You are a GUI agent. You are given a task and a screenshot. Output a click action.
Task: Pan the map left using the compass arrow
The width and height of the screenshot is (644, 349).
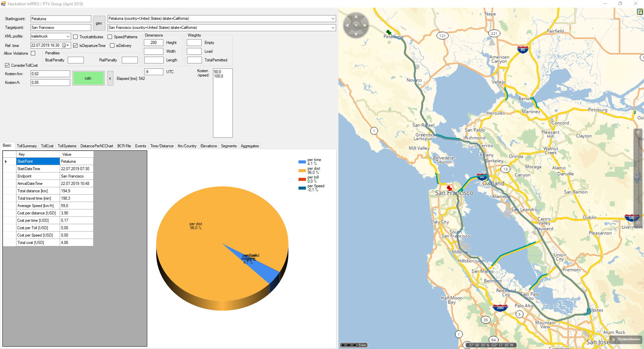[x=347, y=26]
